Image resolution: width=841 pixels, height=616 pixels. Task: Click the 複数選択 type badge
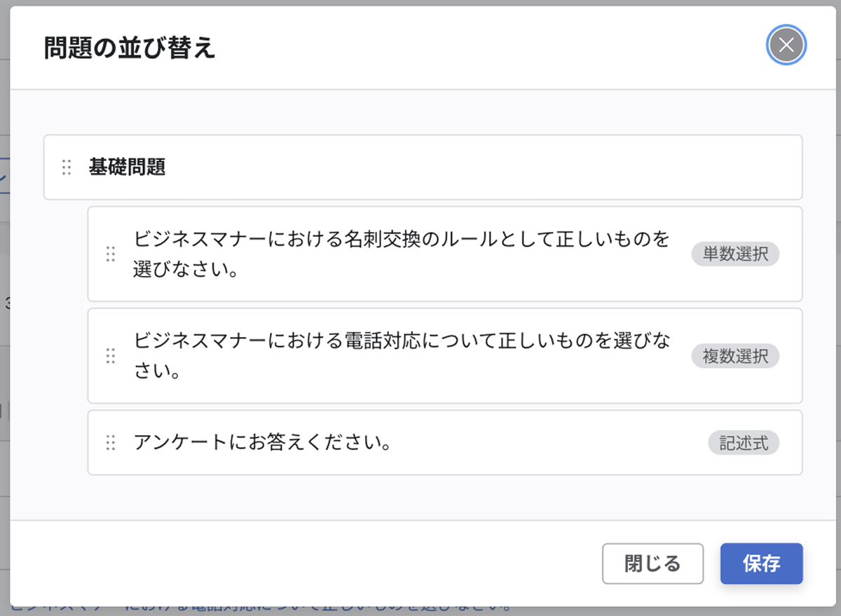pyautogui.click(x=735, y=356)
